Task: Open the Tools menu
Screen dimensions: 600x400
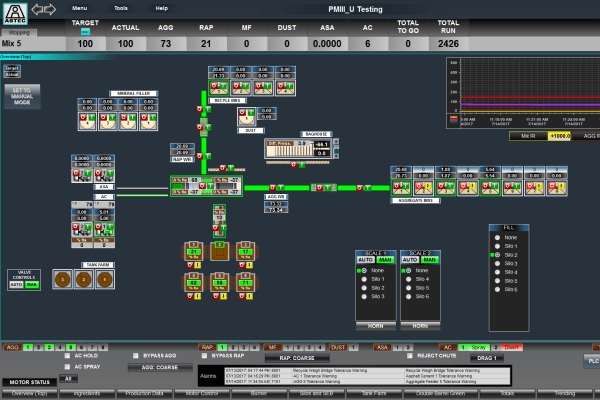Action: click(x=121, y=8)
